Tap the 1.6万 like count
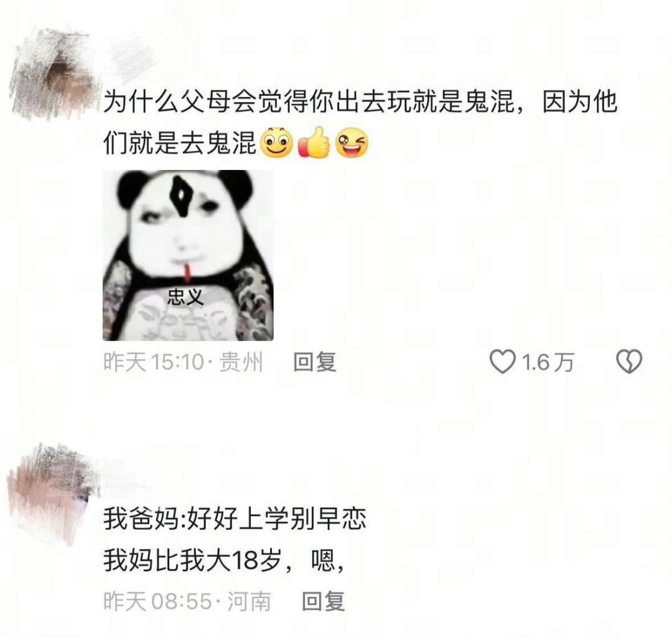 (548, 362)
